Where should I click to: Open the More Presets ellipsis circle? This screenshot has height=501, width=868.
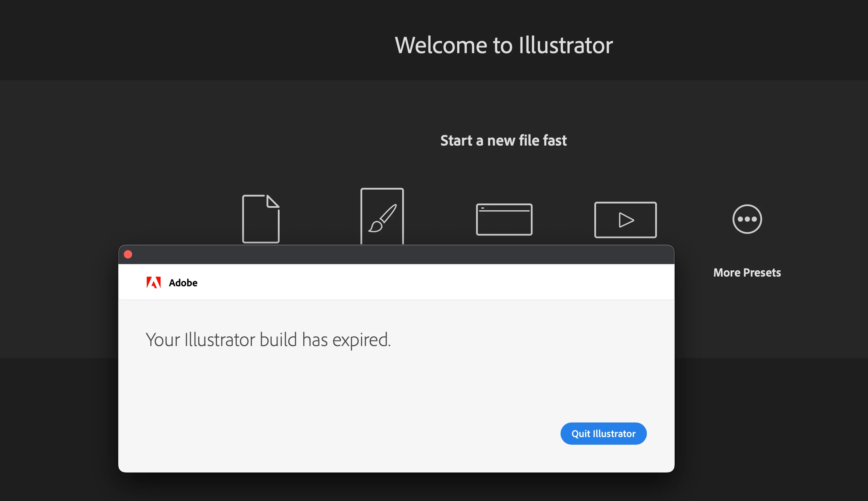[747, 219]
